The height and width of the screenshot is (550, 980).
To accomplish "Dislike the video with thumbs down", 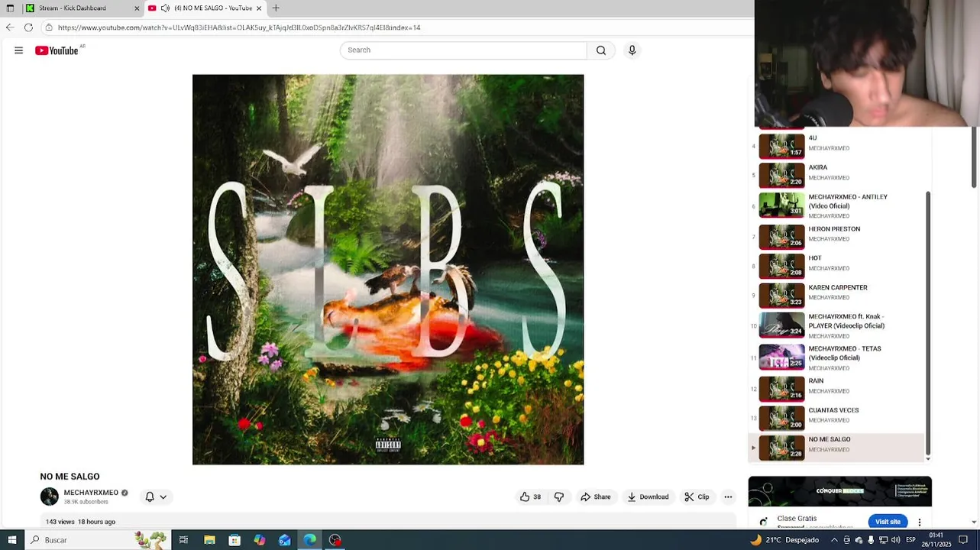I will point(559,497).
